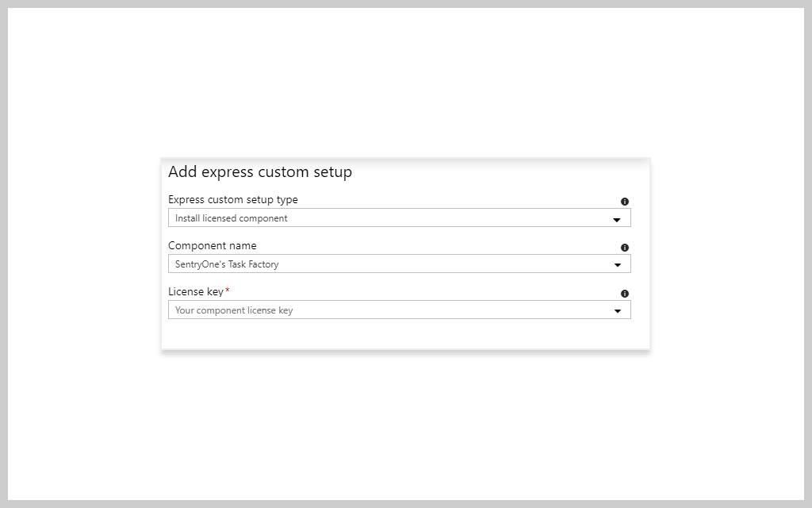Click the "Express custom setup type" label

(x=233, y=200)
